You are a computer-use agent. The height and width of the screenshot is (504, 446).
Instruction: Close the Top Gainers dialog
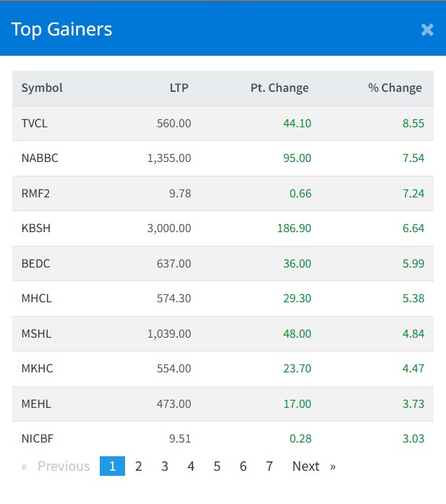(427, 30)
